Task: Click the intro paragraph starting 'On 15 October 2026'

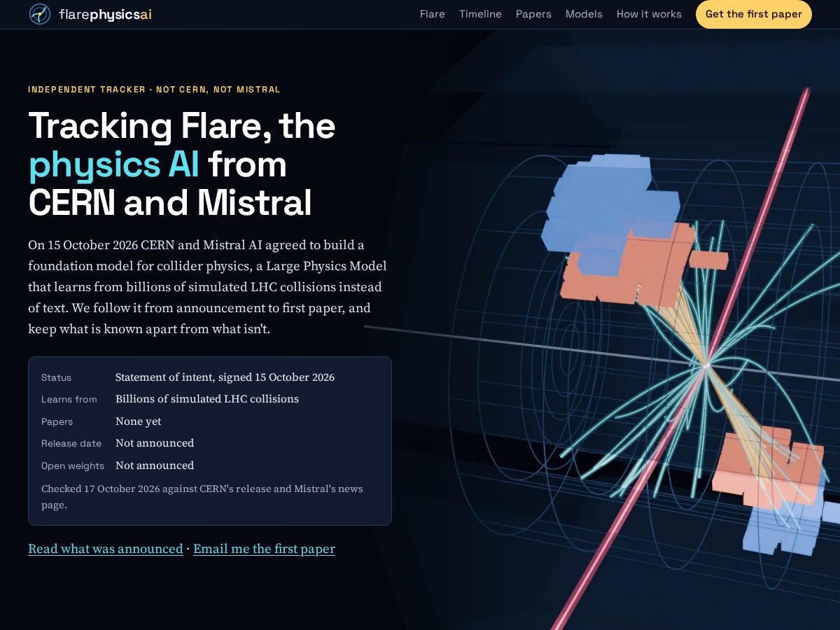Action: [x=207, y=287]
